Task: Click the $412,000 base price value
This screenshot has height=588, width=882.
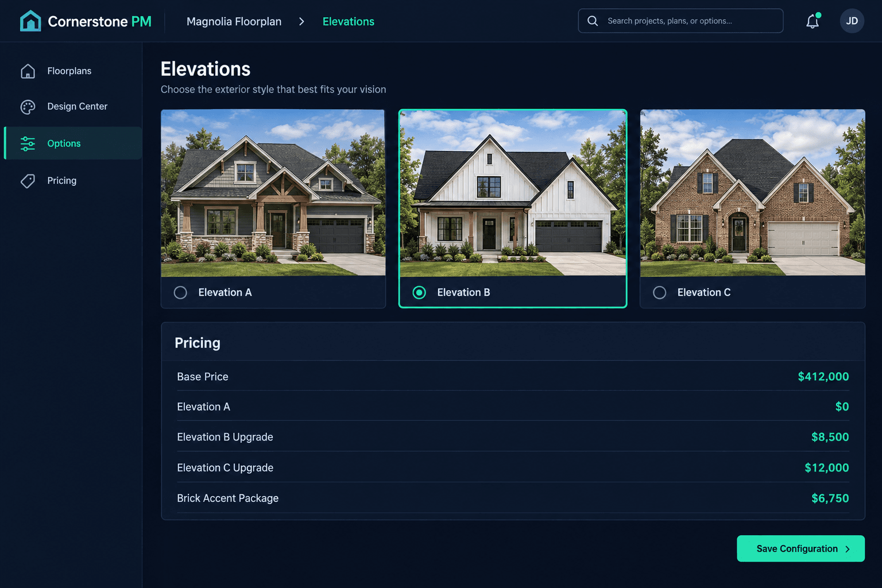Action: [823, 377]
